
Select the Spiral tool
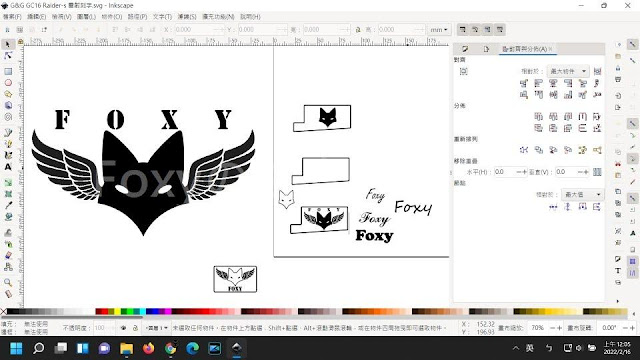point(8,117)
